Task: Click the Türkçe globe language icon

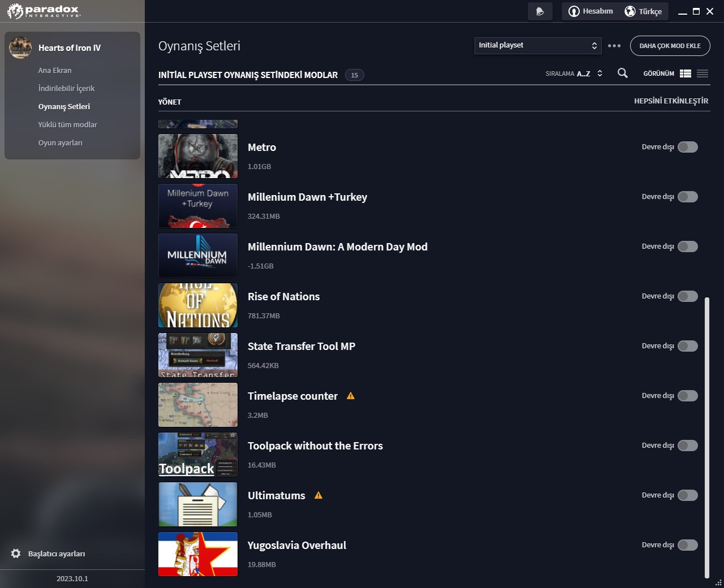Action: [x=630, y=11]
